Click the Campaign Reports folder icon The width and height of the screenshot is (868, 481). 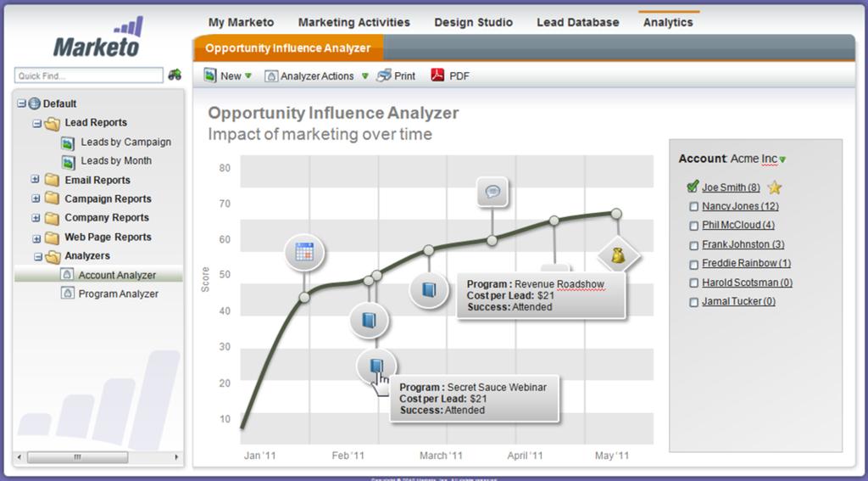(x=52, y=199)
